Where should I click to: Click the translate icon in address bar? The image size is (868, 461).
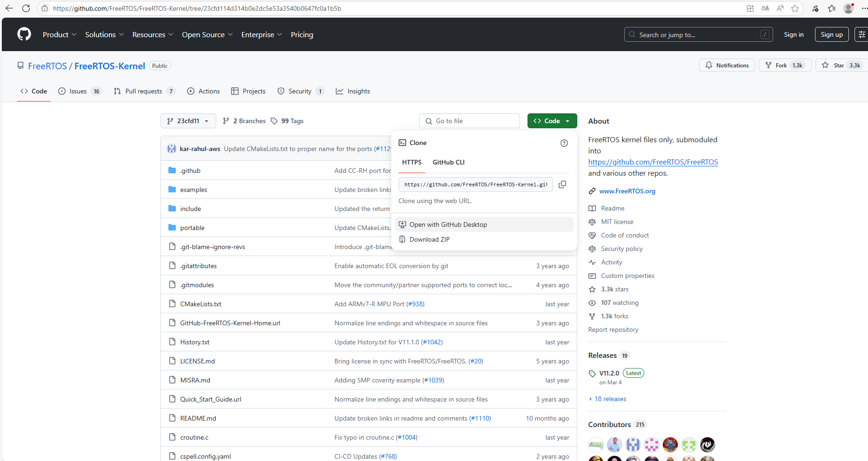(x=765, y=8)
